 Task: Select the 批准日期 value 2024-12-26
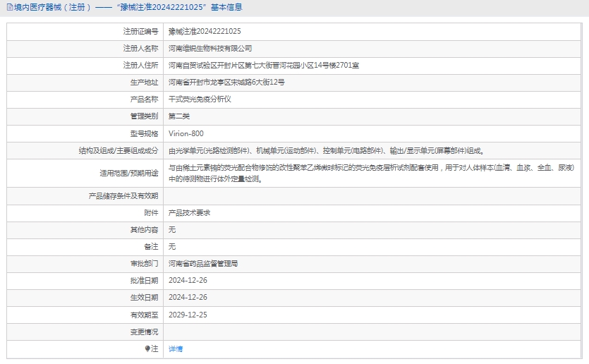tap(188, 280)
